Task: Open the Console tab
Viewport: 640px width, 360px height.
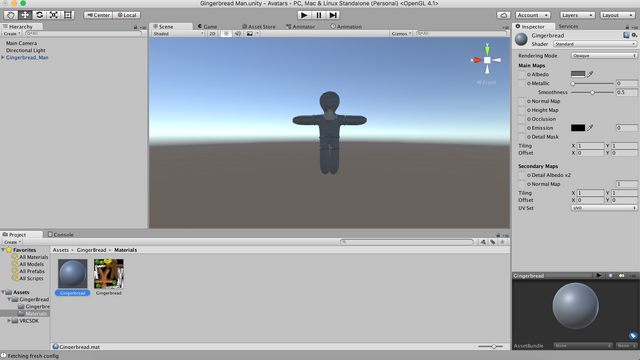Action: 60,235
